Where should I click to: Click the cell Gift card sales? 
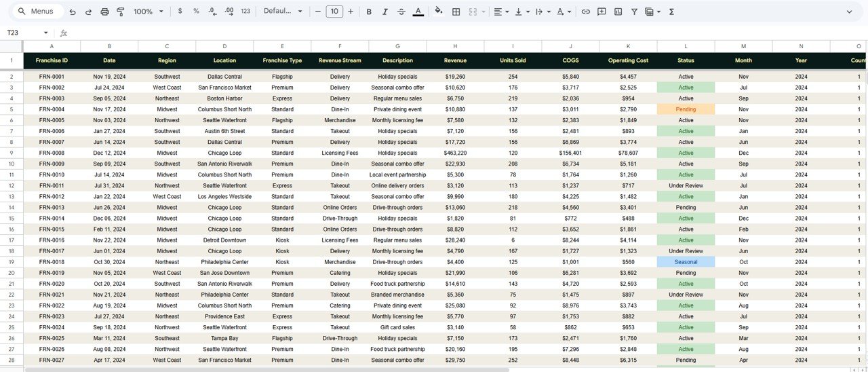(x=397, y=327)
